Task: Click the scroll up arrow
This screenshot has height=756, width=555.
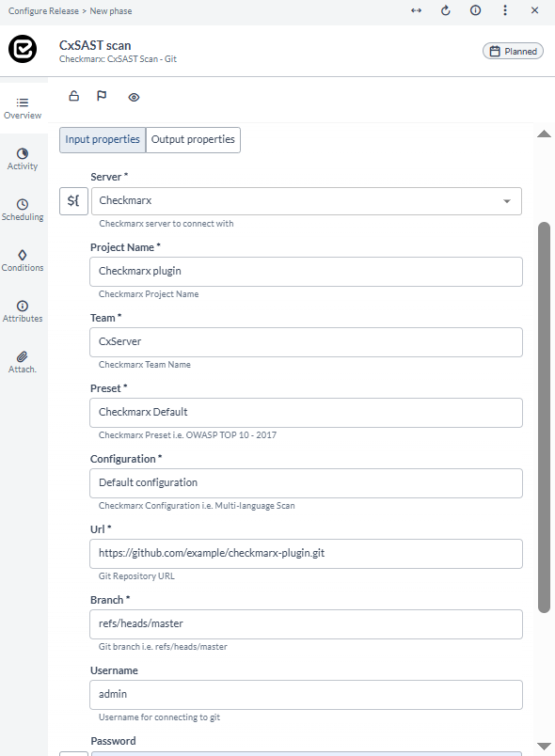Action: 544,134
